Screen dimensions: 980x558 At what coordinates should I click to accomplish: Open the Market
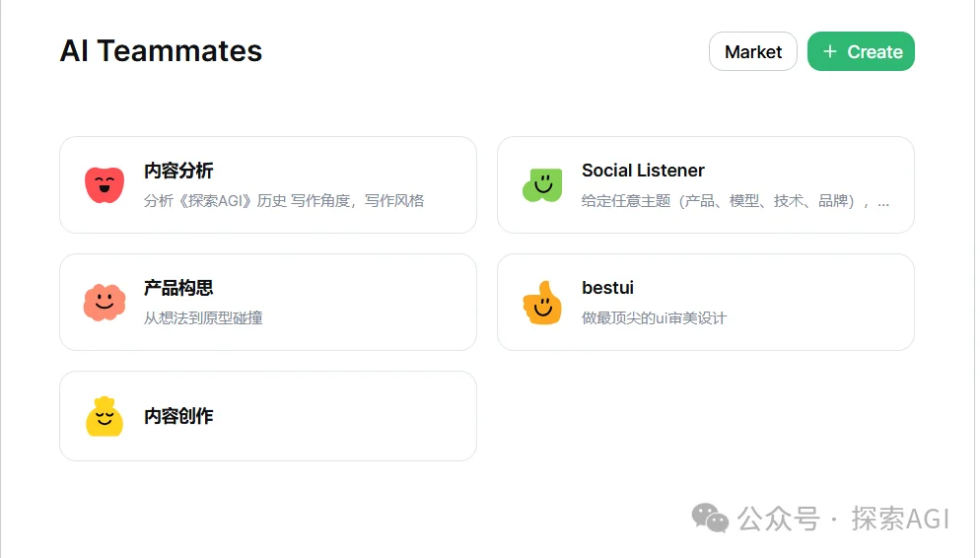[x=752, y=52]
